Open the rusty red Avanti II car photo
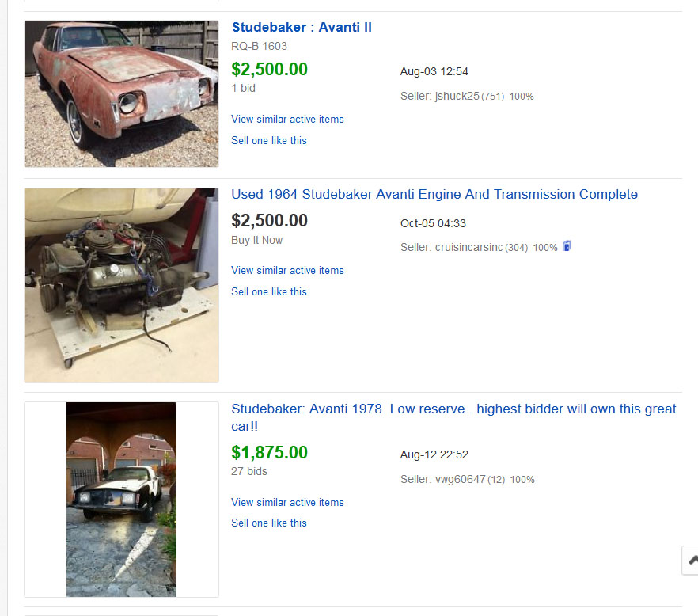 click(x=121, y=93)
